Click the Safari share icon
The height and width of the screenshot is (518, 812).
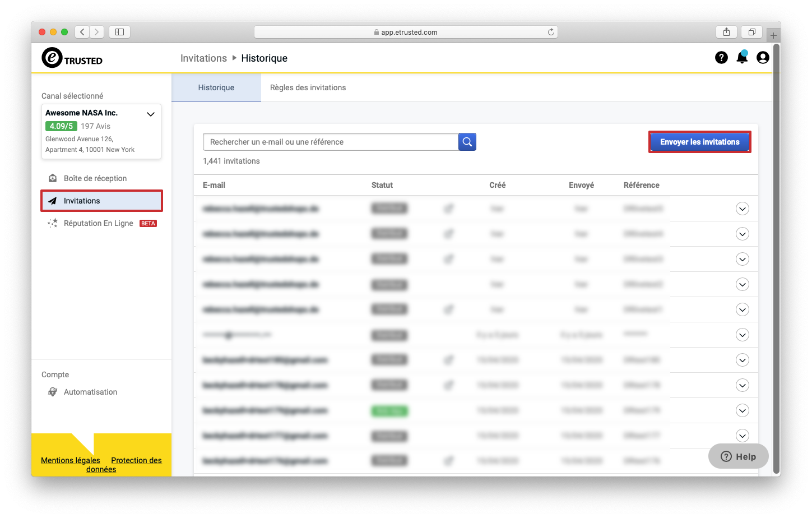point(726,32)
